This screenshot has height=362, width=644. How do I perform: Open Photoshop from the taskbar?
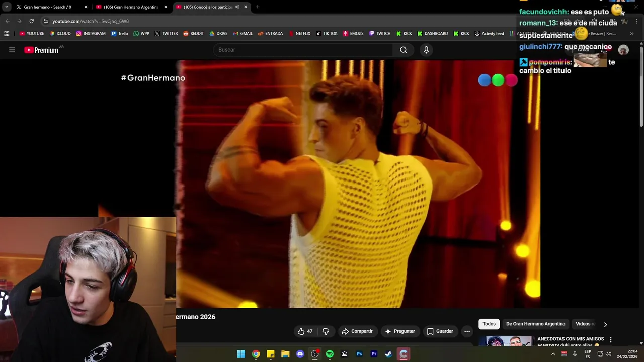coord(359,354)
